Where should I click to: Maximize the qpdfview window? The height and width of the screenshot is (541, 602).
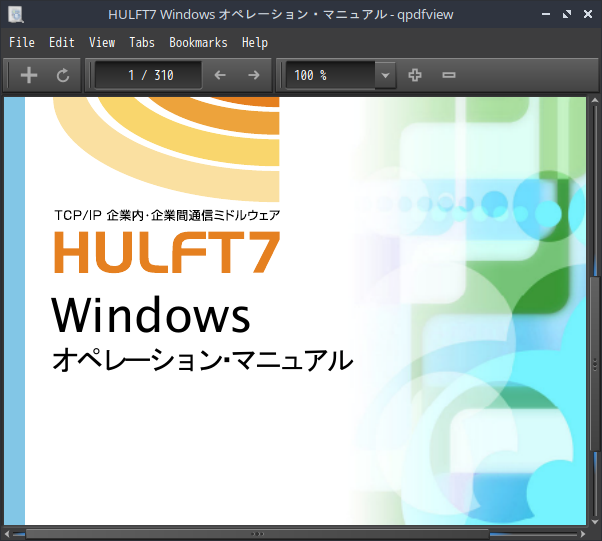point(567,15)
